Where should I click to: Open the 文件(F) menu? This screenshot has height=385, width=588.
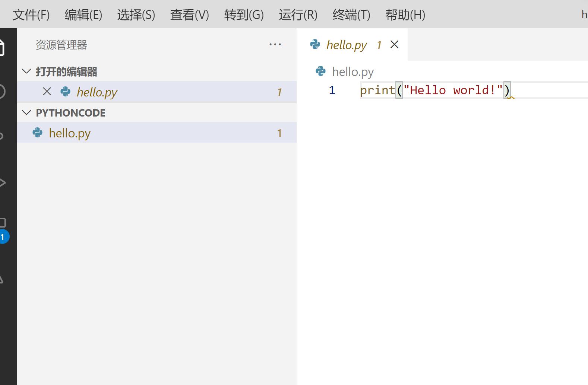click(x=31, y=15)
